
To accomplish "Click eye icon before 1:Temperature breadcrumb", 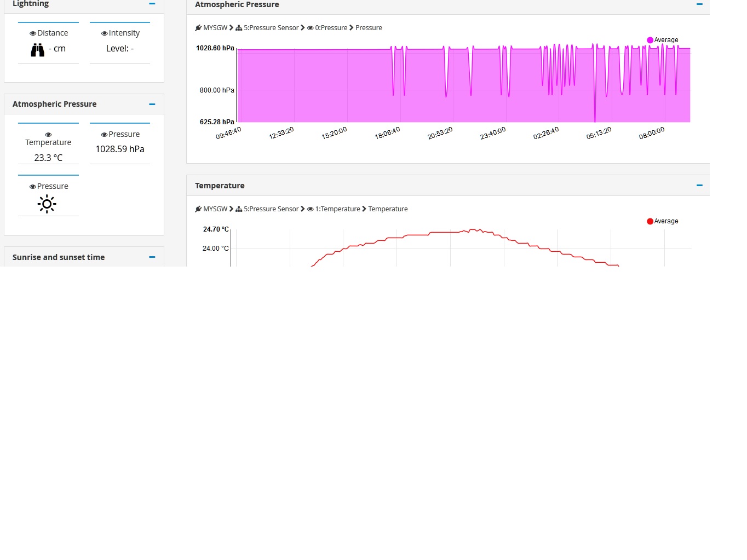I will 310,209.
